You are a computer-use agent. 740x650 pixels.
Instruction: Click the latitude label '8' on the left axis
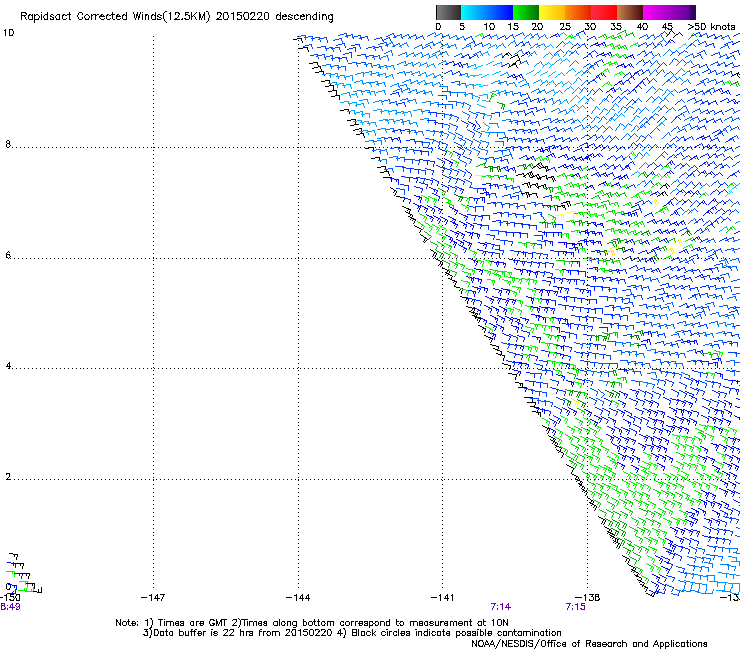point(8,144)
